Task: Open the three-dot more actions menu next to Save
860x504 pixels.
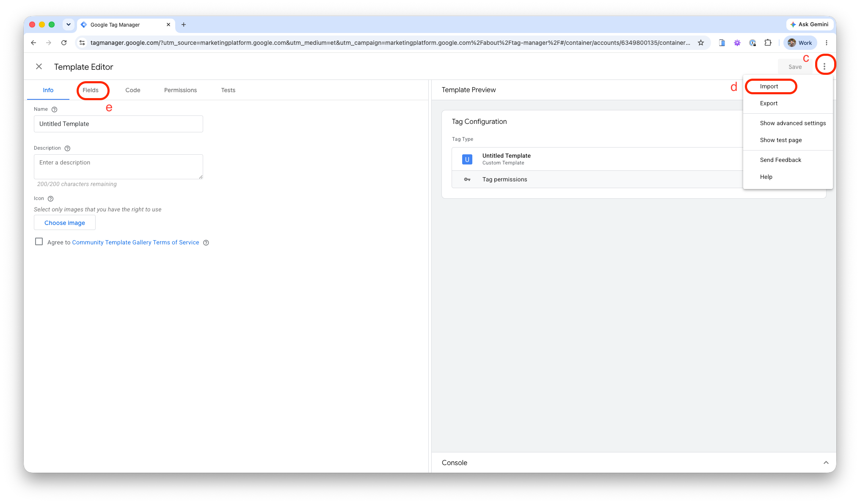Action: [x=824, y=66]
